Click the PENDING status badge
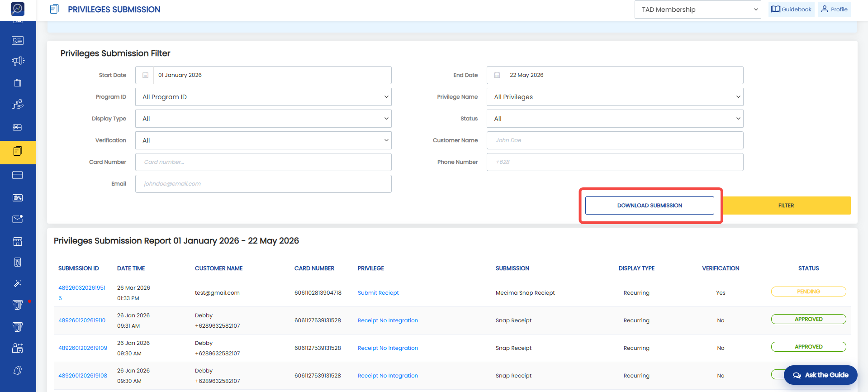868x392 pixels. (809, 292)
